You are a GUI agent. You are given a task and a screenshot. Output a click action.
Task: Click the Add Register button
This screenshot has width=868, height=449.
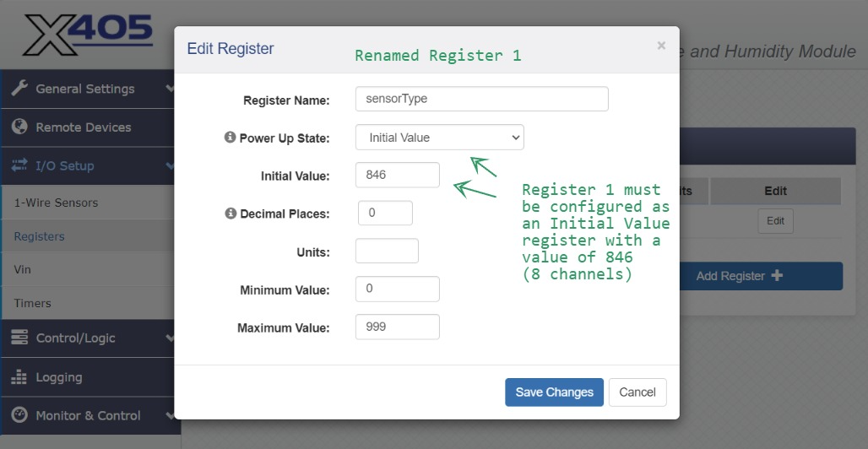tap(762, 276)
